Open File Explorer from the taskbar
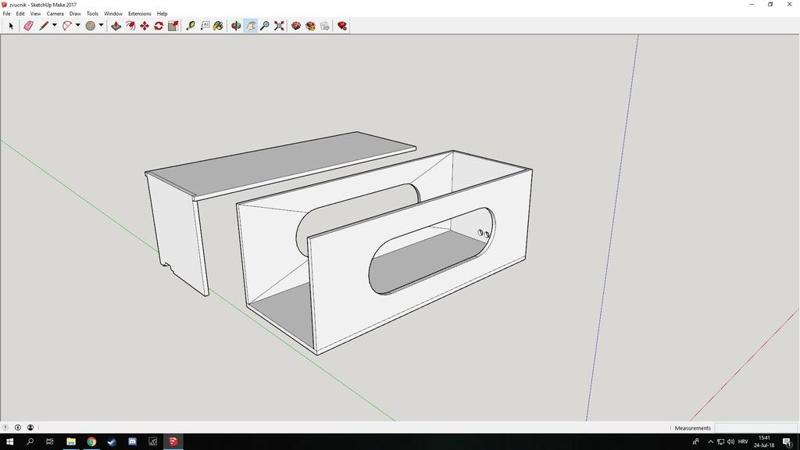Image resolution: width=800 pixels, height=450 pixels. (71, 442)
